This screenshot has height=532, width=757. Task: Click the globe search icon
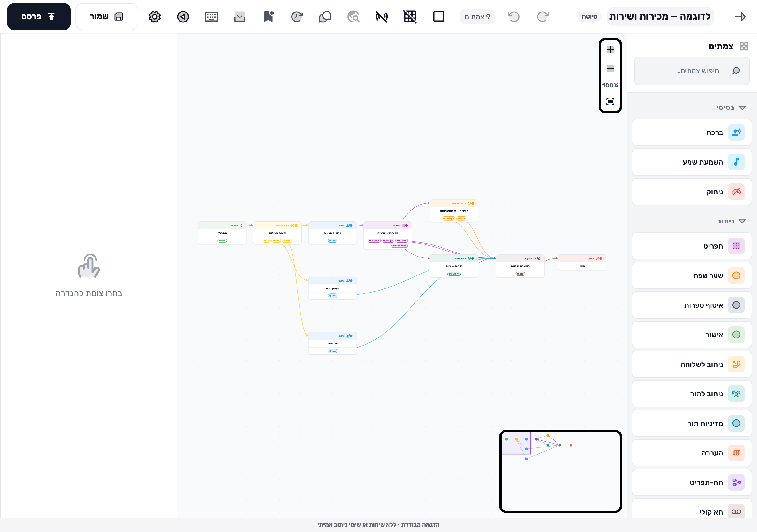(x=353, y=17)
